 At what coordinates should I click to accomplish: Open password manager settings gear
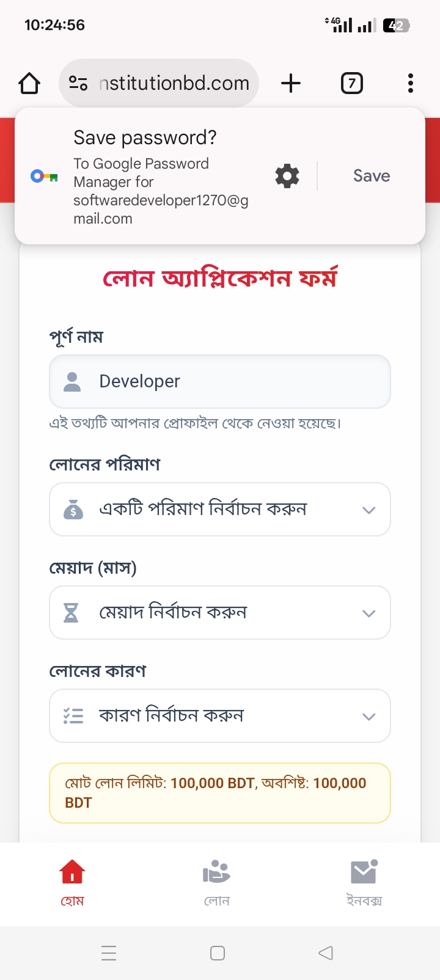click(287, 176)
